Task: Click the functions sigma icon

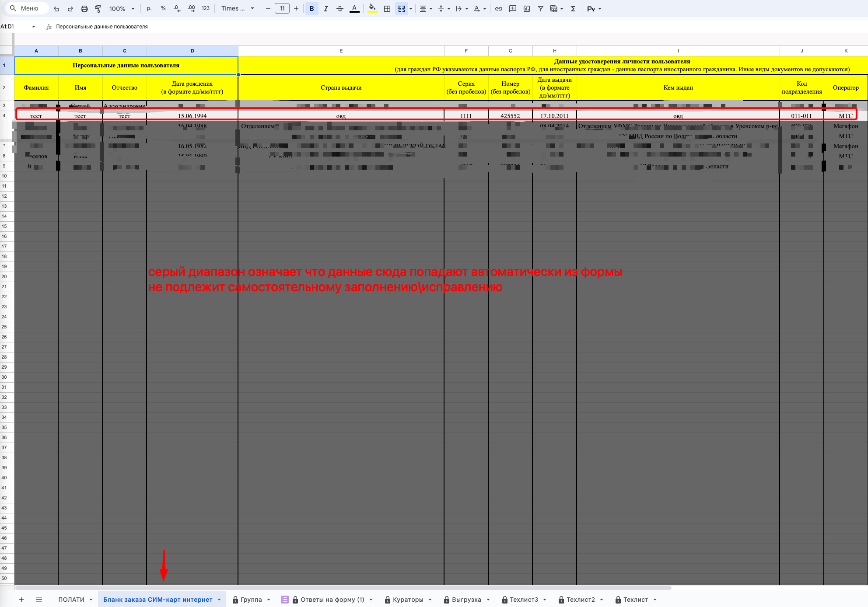Action: pyautogui.click(x=573, y=9)
